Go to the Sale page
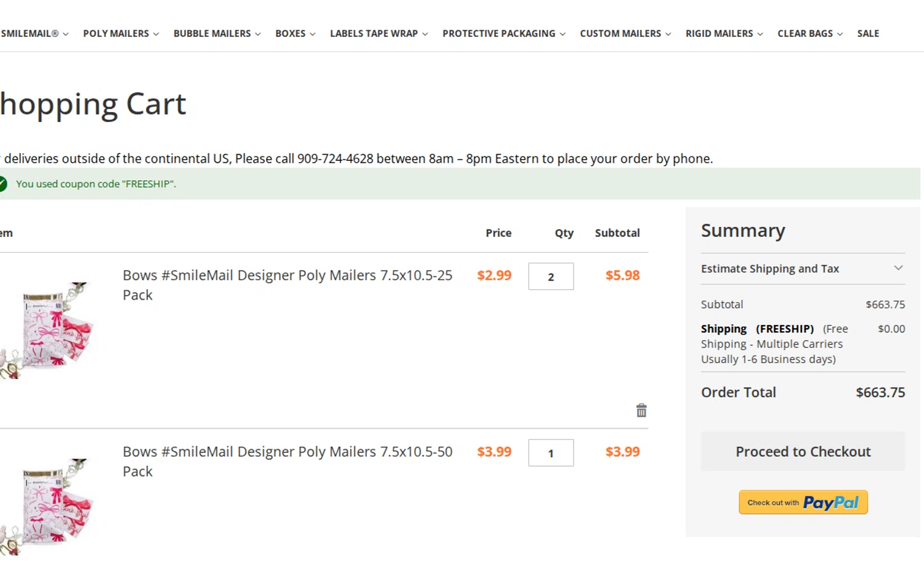This screenshot has height=577, width=924. (x=868, y=33)
